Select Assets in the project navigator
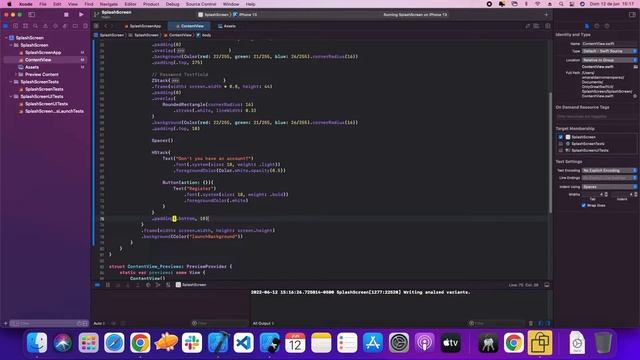Screen dimensions: 640x360 click(32, 67)
